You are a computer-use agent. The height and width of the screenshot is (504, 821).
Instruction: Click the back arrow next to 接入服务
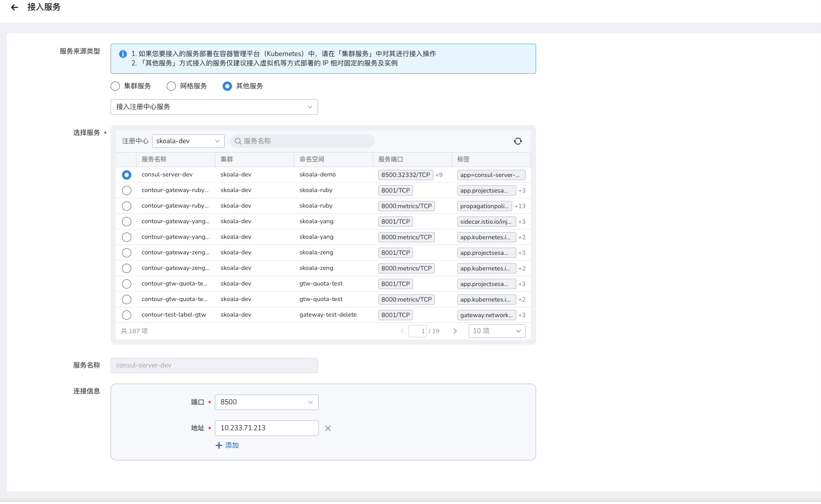[15, 7]
